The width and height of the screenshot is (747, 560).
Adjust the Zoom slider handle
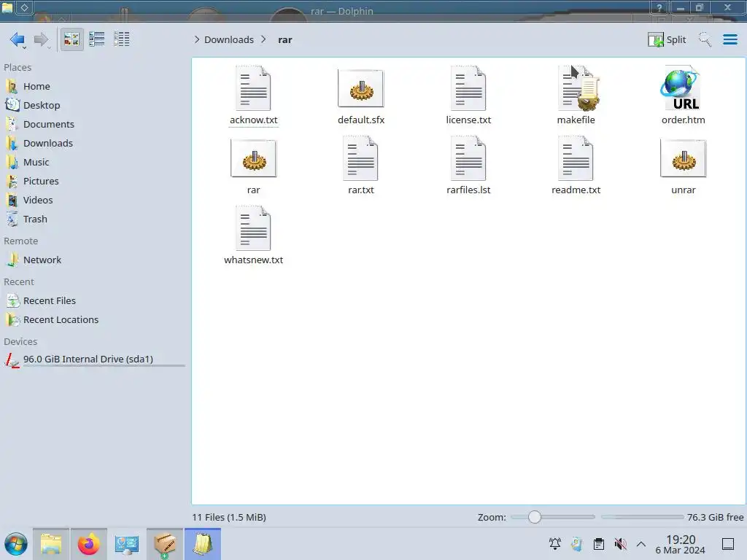(535, 517)
